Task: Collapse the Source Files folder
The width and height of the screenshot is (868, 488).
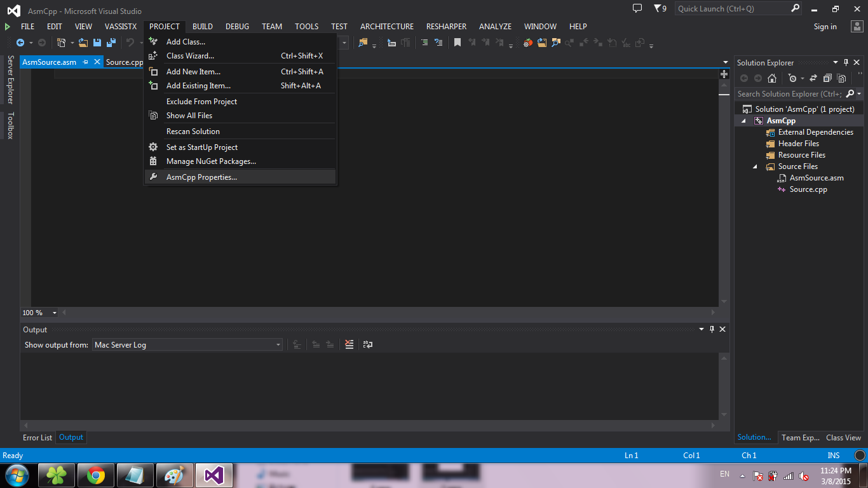Action: pyautogui.click(x=756, y=166)
